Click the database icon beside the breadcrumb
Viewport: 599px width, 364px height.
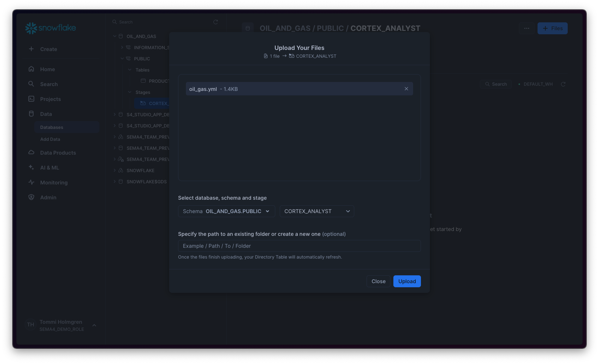click(248, 28)
